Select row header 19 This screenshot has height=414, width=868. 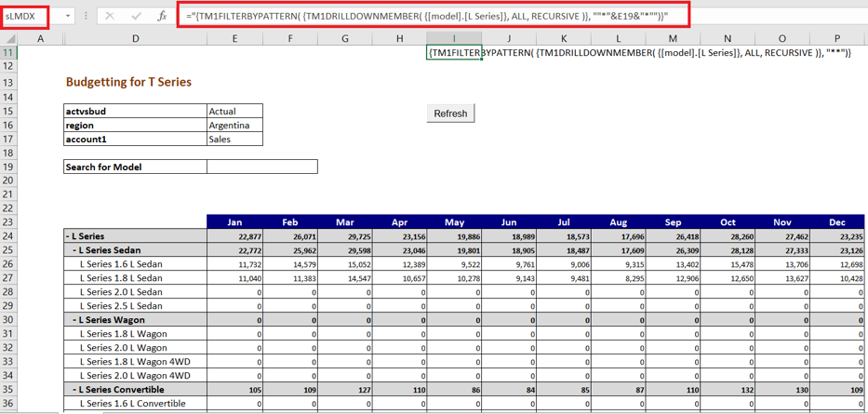pyautogui.click(x=7, y=167)
